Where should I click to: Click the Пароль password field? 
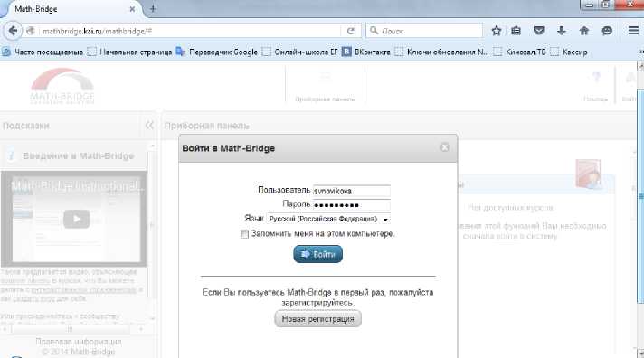352,205
